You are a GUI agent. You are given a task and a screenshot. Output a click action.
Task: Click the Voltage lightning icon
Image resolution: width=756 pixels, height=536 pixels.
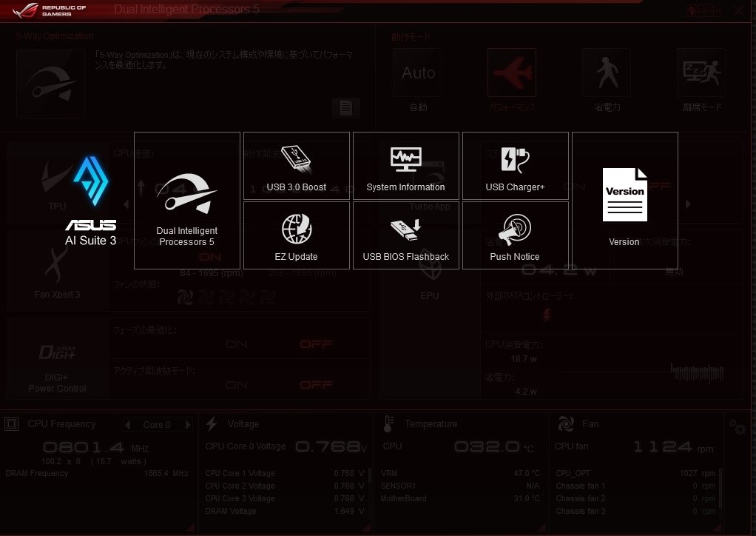(x=212, y=424)
